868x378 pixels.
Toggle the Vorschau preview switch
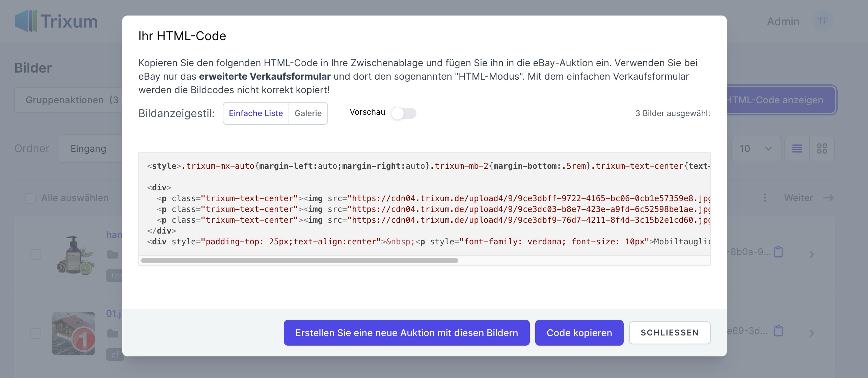404,113
